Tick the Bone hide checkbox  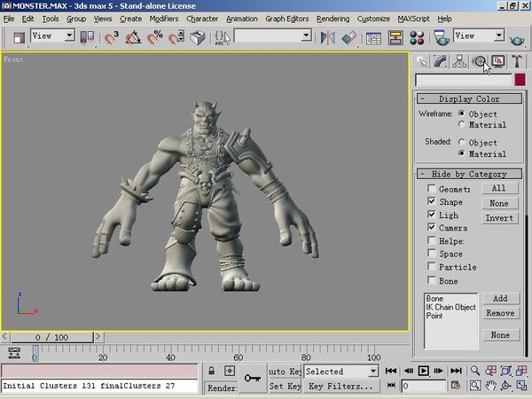click(x=432, y=281)
